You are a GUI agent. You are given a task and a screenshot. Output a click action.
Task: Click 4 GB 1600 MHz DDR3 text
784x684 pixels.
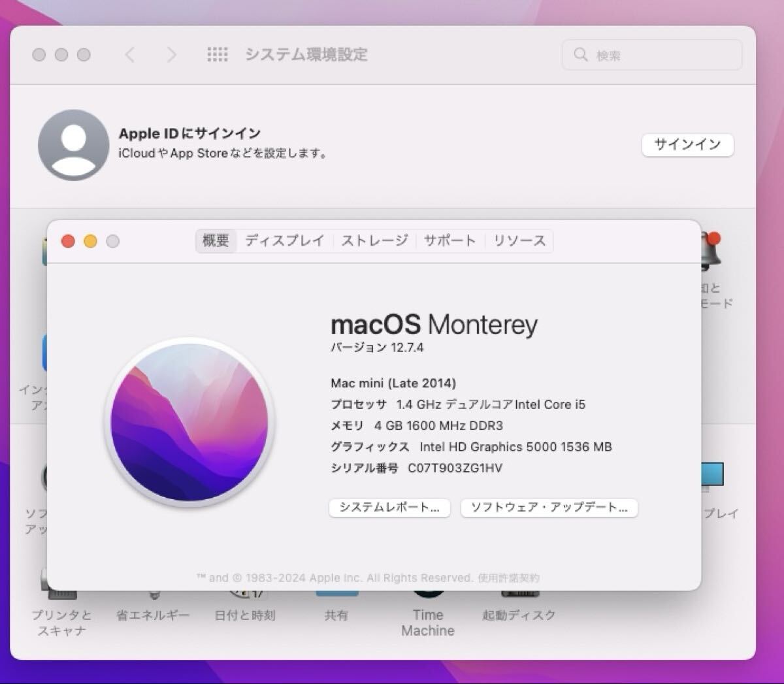click(x=439, y=426)
